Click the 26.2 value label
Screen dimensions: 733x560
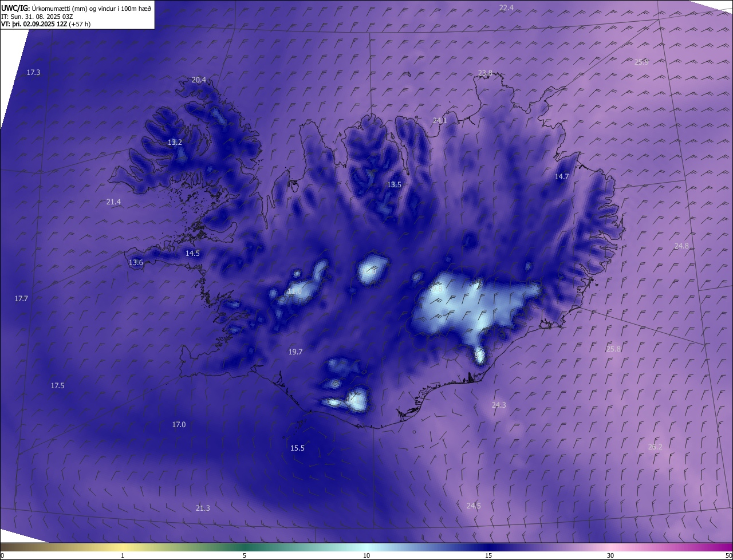pyautogui.click(x=655, y=447)
